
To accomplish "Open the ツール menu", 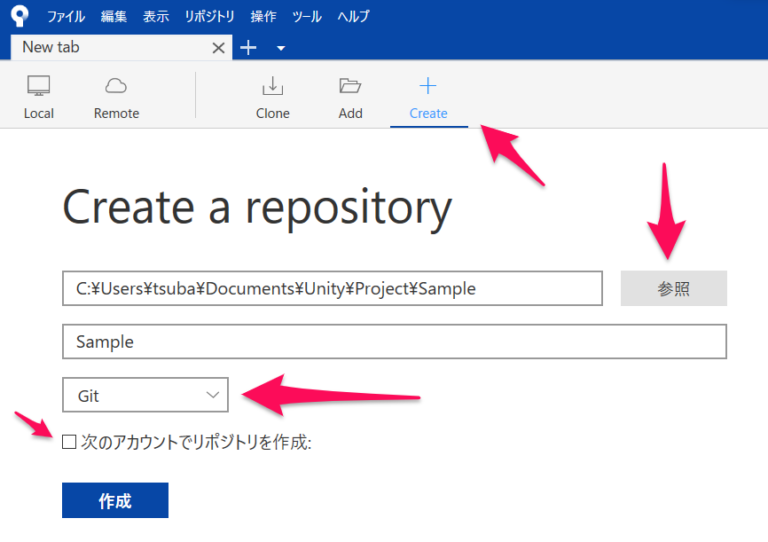I will (x=307, y=16).
